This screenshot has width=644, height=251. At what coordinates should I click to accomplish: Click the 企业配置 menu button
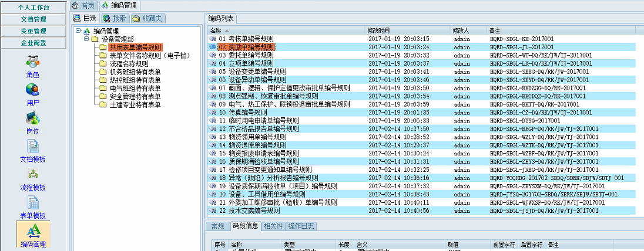[x=33, y=43]
